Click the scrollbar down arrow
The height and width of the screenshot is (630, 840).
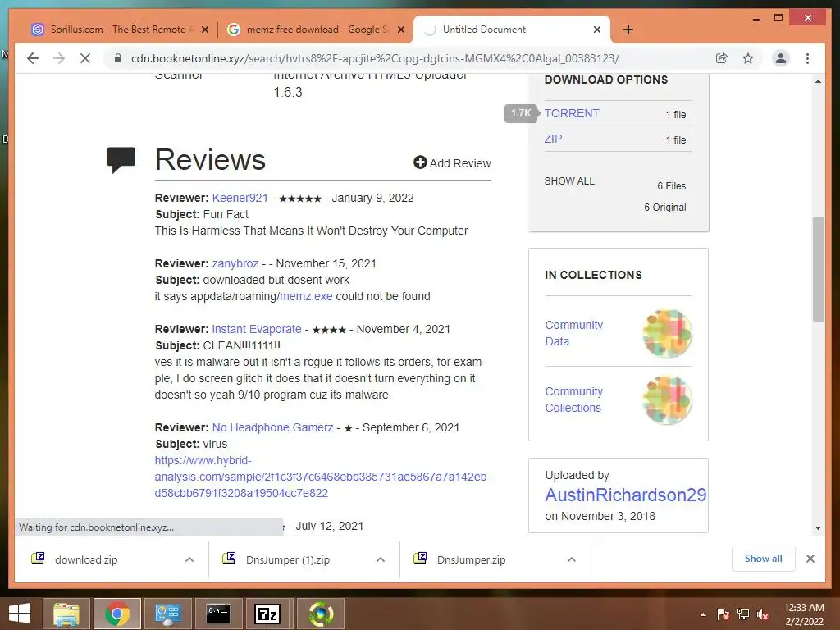pyautogui.click(x=818, y=528)
